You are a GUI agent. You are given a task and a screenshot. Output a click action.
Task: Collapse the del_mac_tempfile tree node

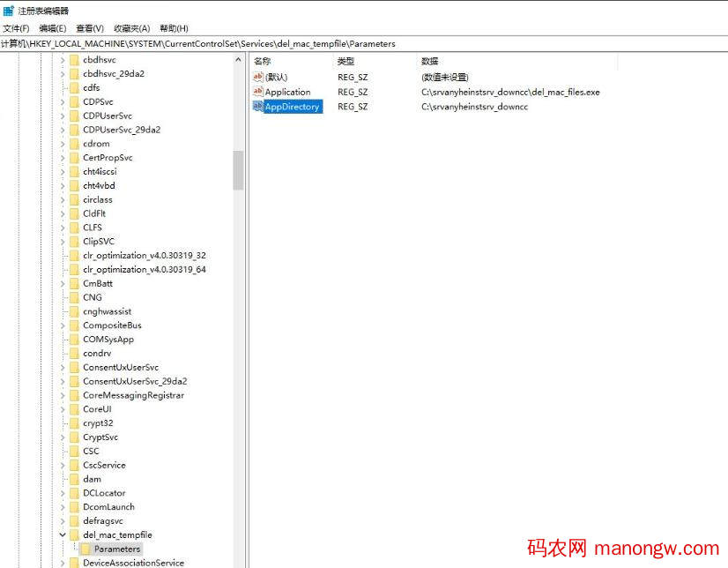point(62,534)
